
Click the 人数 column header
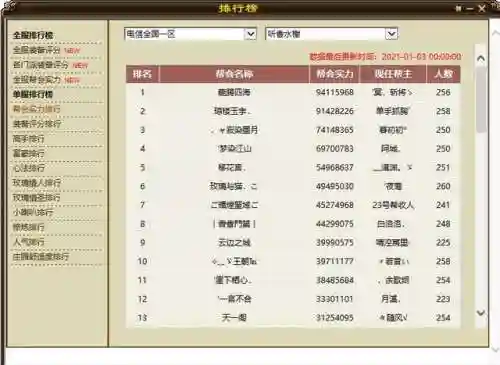443,74
